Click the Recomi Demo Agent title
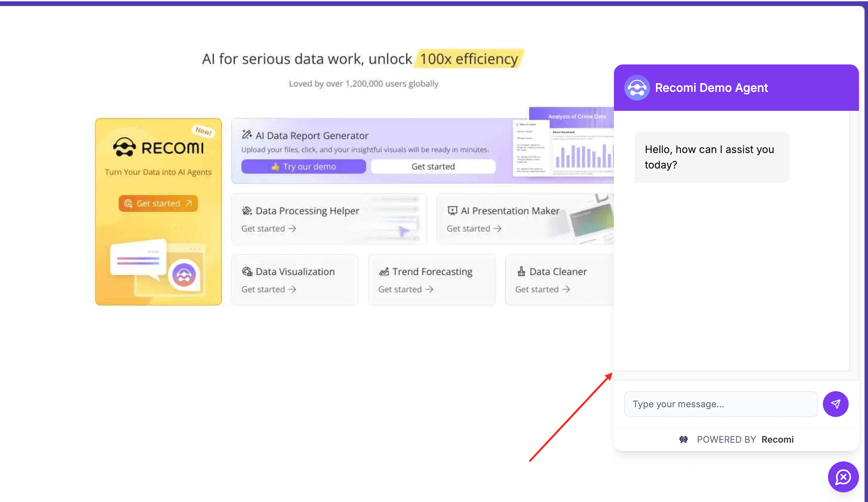The image size is (868, 502). [711, 88]
